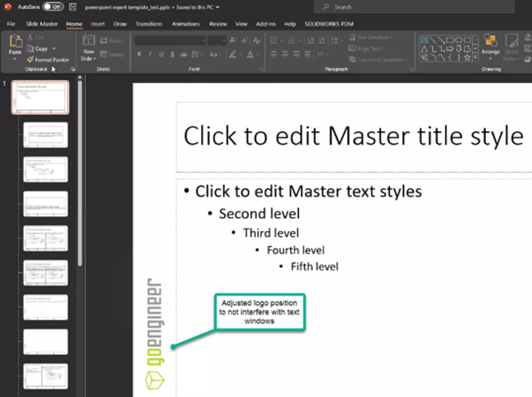Viewport: 532px width, 397px height.
Task: Switch to the Draw tab
Action: coord(120,24)
